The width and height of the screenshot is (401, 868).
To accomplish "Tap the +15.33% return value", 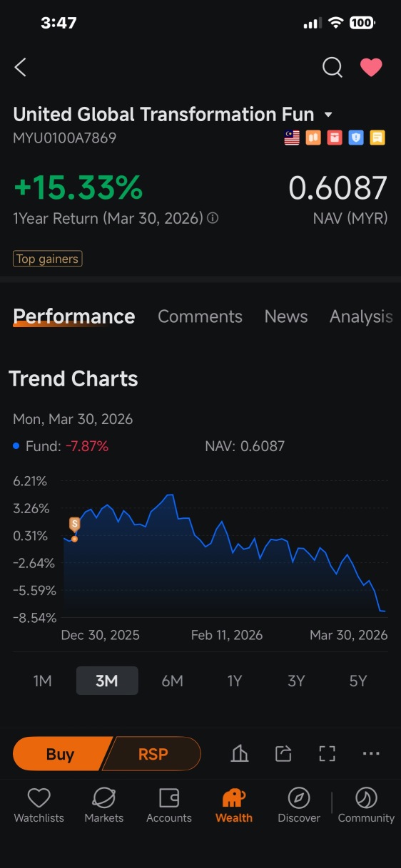I will [x=78, y=187].
